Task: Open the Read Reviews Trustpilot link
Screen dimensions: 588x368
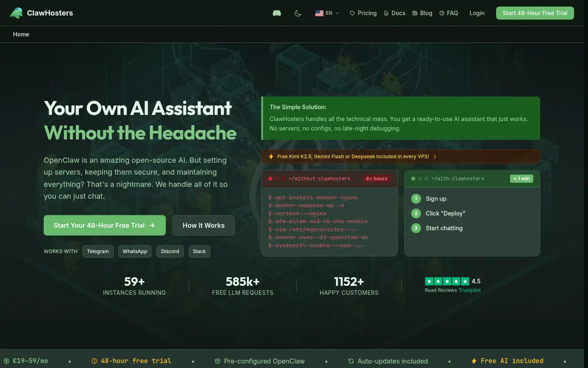Action: click(x=453, y=290)
